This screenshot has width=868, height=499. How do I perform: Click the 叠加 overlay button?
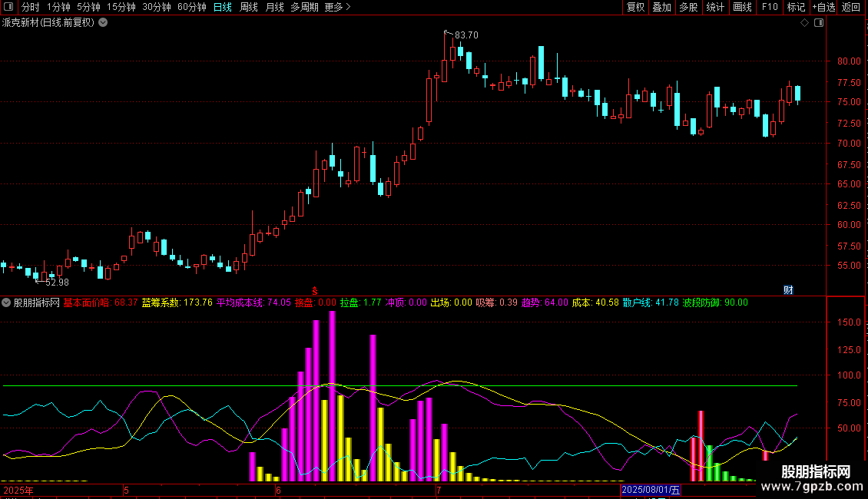pyautogui.click(x=661, y=7)
